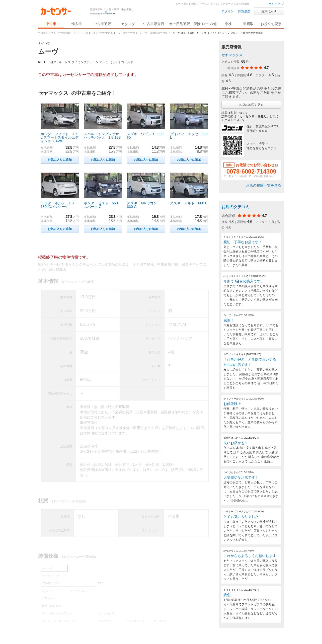Open the review 良いお店かも？
Image resolution: width=322 pixels, height=644 pixels.
235,443
